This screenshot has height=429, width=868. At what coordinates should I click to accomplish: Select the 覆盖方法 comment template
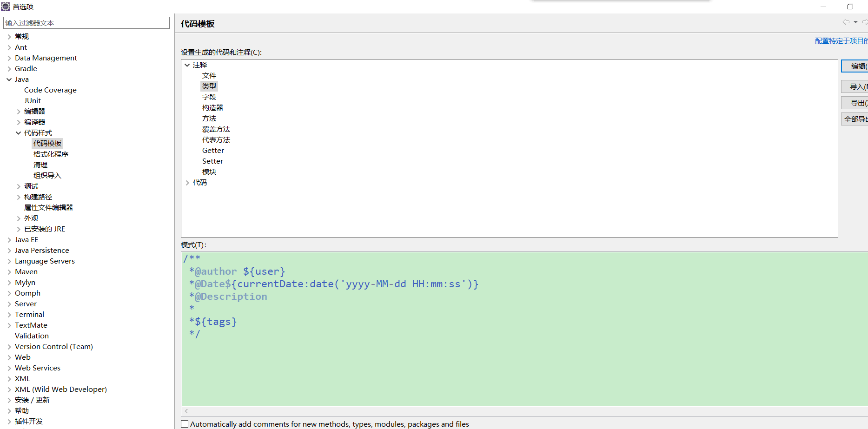point(216,129)
